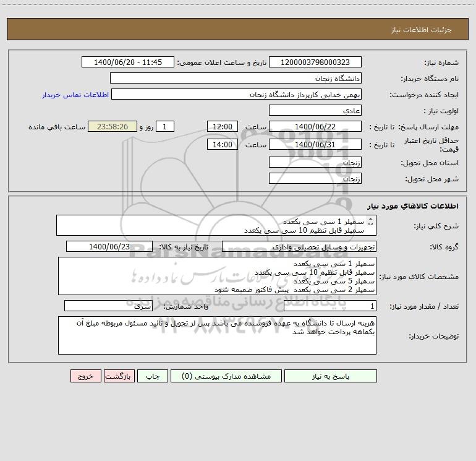The width and height of the screenshot is (476, 461).
Task: Click the پاسخ به نیاز button
Action: [x=331, y=376]
